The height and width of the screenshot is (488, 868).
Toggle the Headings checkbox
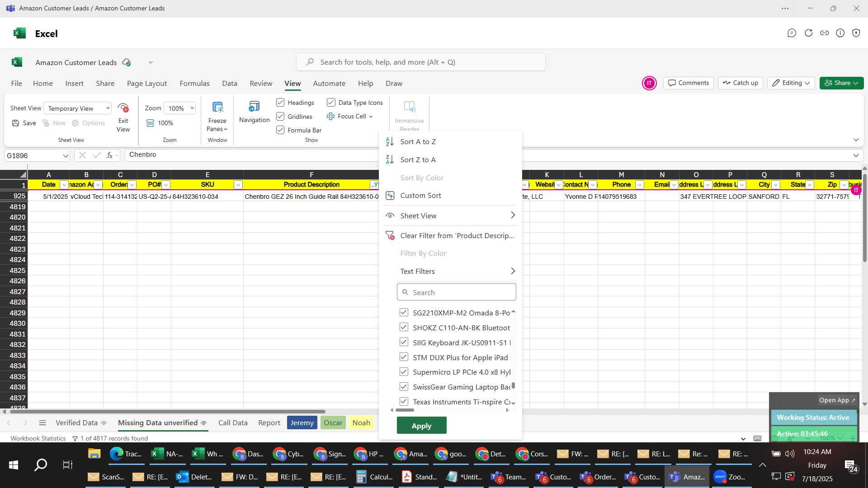[x=280, y=103]
